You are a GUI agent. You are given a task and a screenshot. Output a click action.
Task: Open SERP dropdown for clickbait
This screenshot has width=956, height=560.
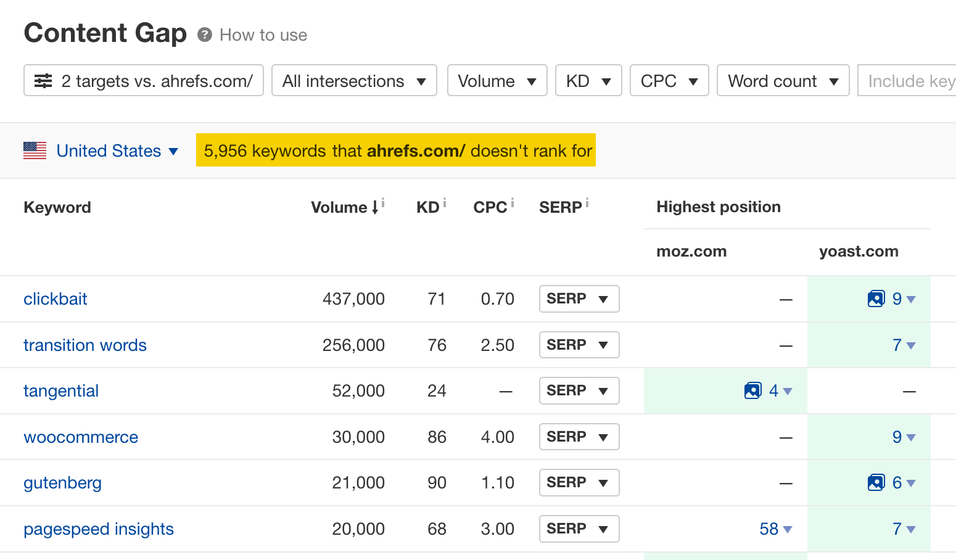coord(579,299)
